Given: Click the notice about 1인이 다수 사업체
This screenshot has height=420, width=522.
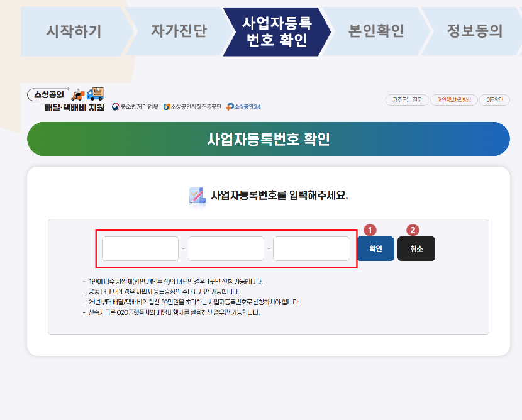Looking at the screenshot, I should tap(175, 282).
